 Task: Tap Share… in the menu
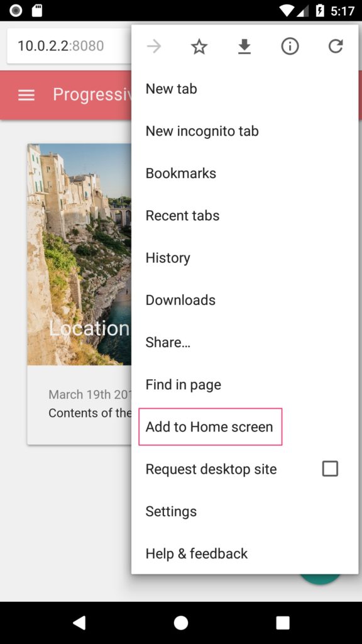[245, 342]
